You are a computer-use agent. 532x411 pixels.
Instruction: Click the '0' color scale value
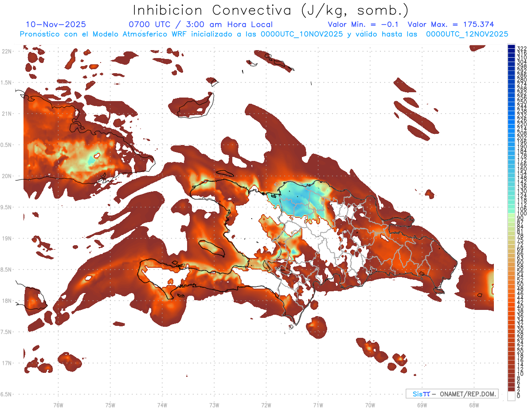click(x=519, y=395)
